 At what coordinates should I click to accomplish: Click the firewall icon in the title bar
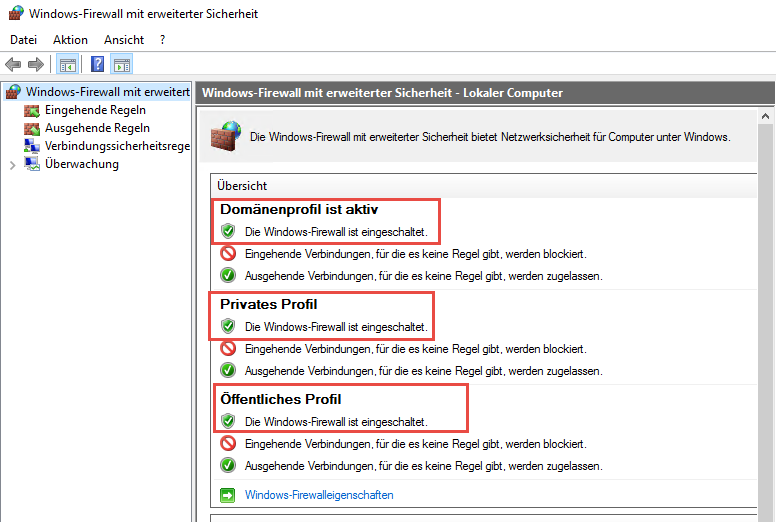click(x=16, y=13)
